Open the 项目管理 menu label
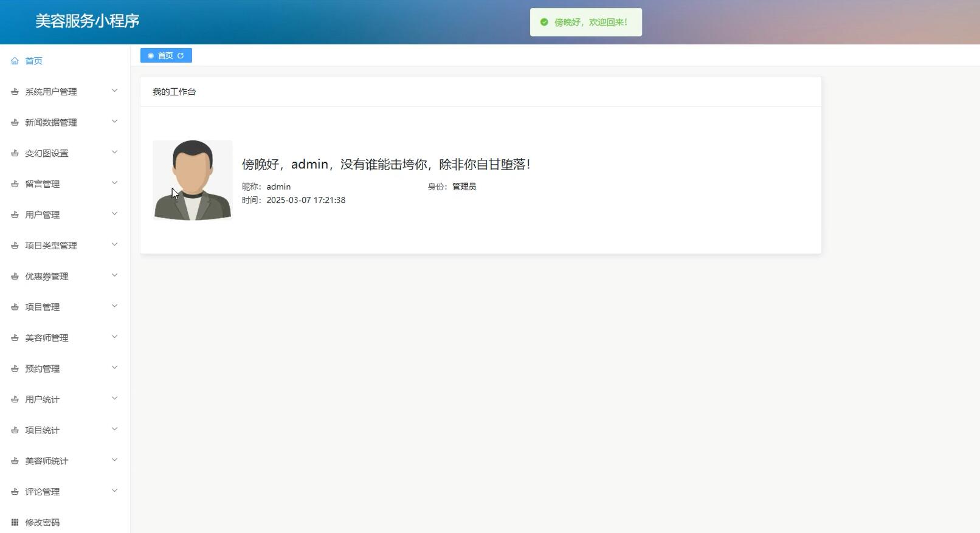The width and height of the screenshot is (980, 533). click(43, 308)
